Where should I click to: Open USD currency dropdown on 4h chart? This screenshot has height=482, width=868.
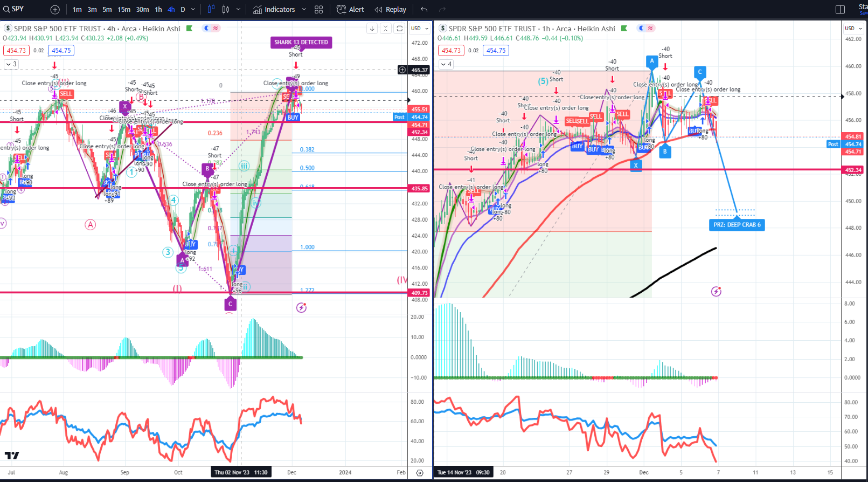point(420,29)
